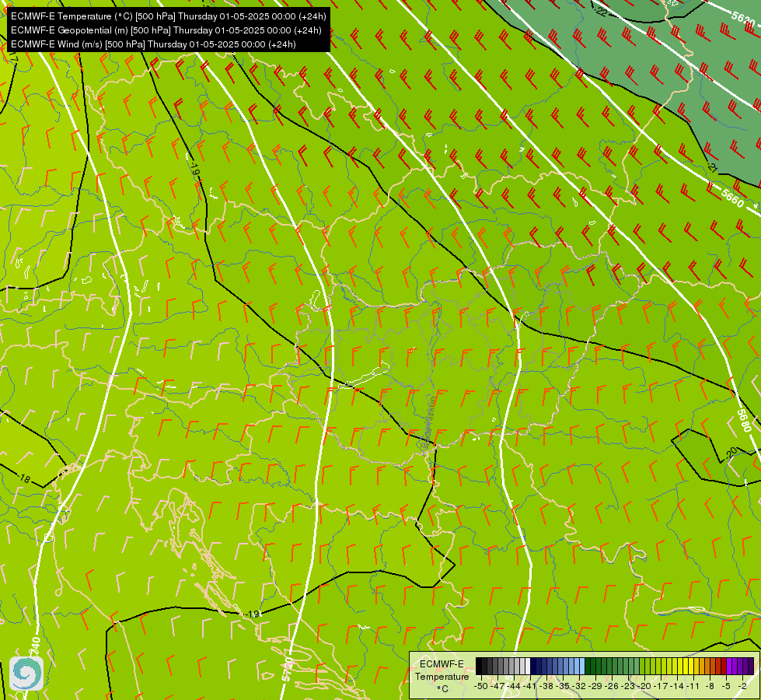Click the -50 legend tick label
The image size is (761, 700).
coord(481,685)
